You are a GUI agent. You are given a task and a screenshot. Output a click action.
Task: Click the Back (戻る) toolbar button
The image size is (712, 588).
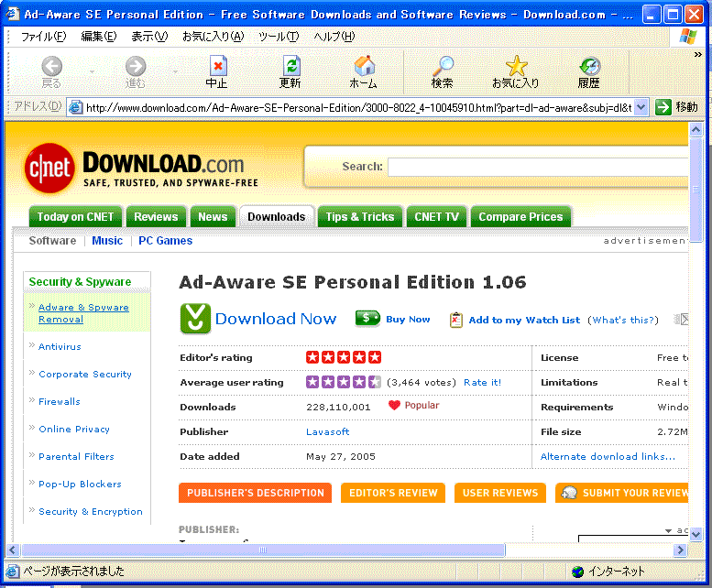(x=51, y=72)
